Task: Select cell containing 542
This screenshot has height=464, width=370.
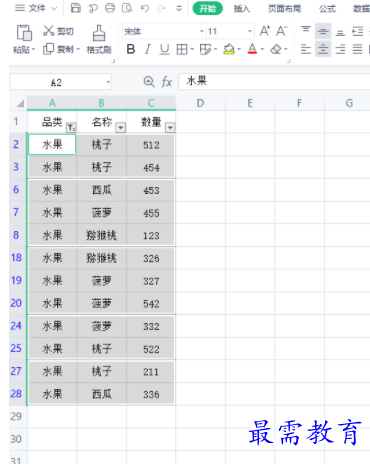Action: 151,303
